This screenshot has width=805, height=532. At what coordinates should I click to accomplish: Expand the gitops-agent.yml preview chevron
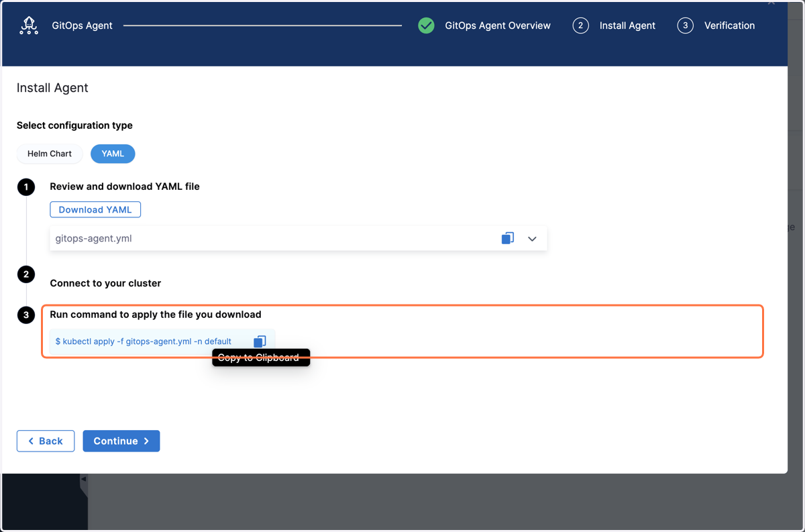click(x=532, y=239)
